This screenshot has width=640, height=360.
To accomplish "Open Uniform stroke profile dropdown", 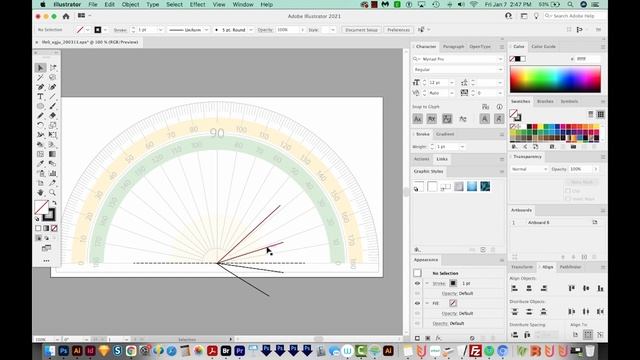I will (x=206, y=30).
